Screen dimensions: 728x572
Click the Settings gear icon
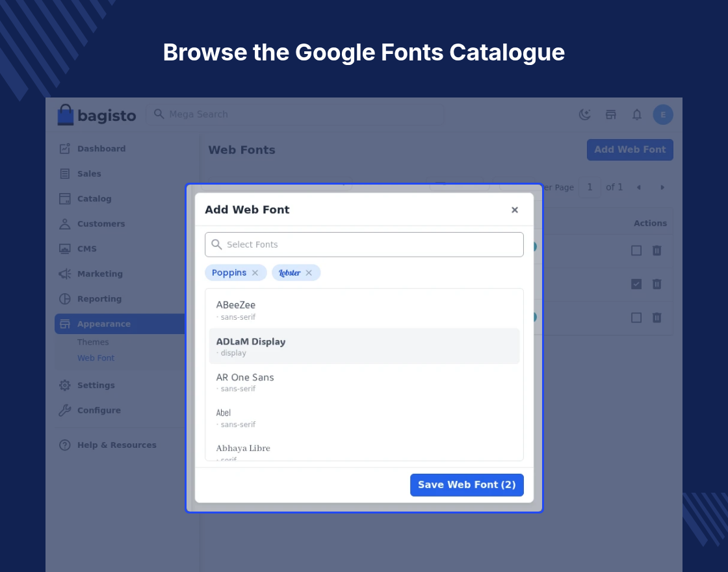click(x=64, y=385)
